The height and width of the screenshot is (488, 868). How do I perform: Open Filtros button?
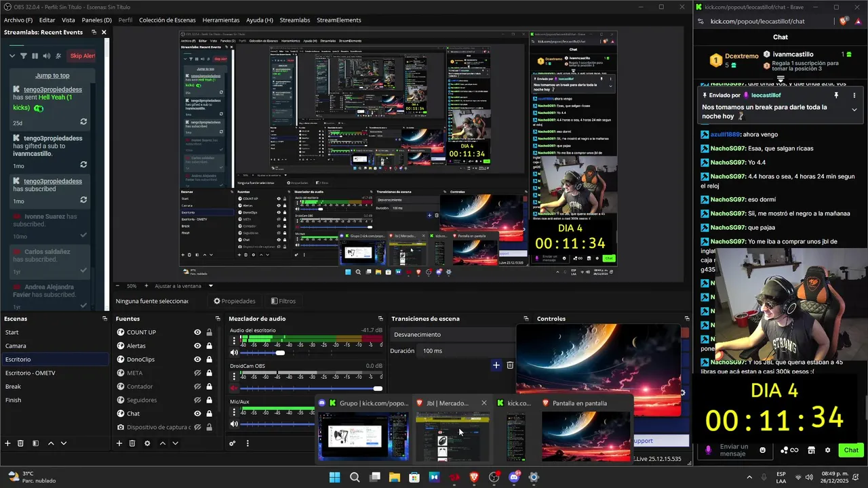coord(283,301)
